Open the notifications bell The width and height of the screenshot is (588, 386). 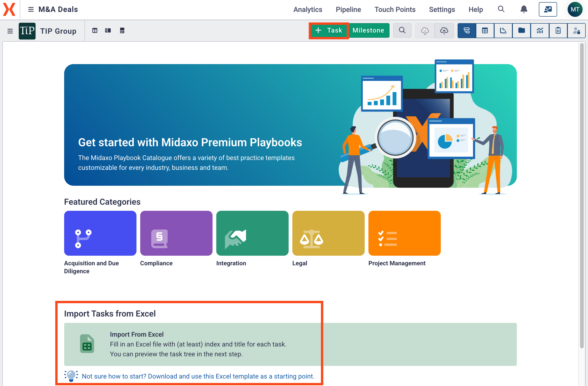[524, 9]
